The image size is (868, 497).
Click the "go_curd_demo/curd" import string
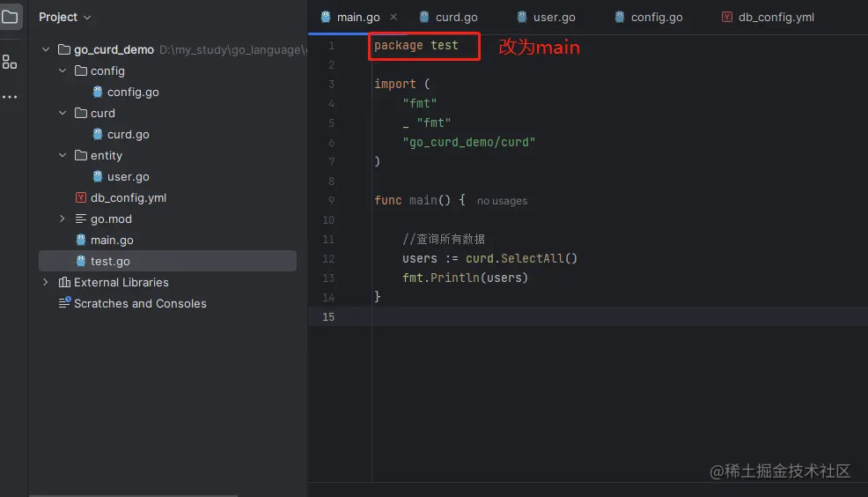[x=469, y=143]
